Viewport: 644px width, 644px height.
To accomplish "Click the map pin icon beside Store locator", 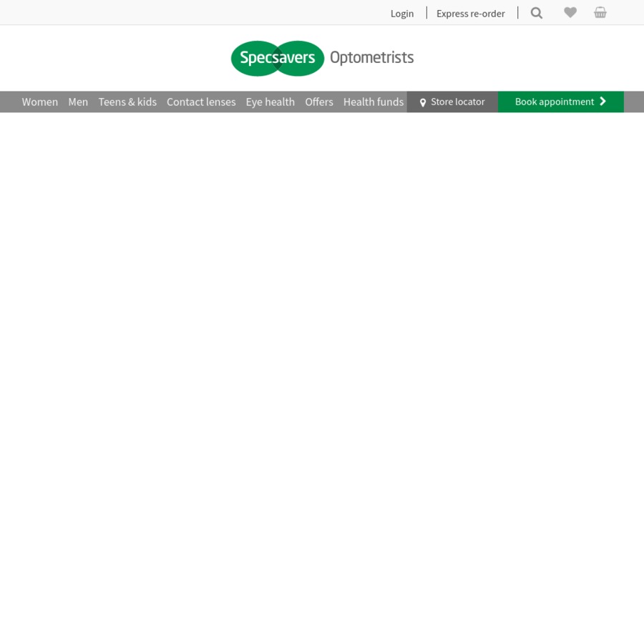I will (423, 102).
